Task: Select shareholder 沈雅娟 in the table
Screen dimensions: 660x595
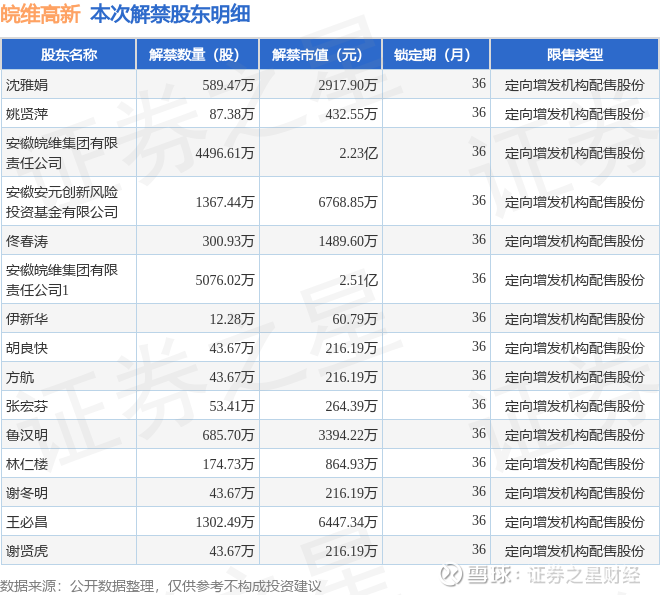Action: pos(27,85)
